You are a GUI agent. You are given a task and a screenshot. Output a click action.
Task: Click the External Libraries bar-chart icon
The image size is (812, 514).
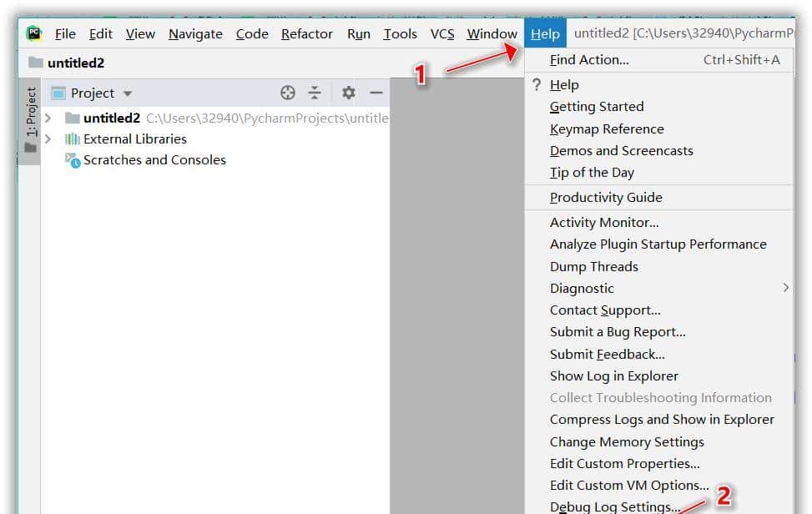(73, 139)
